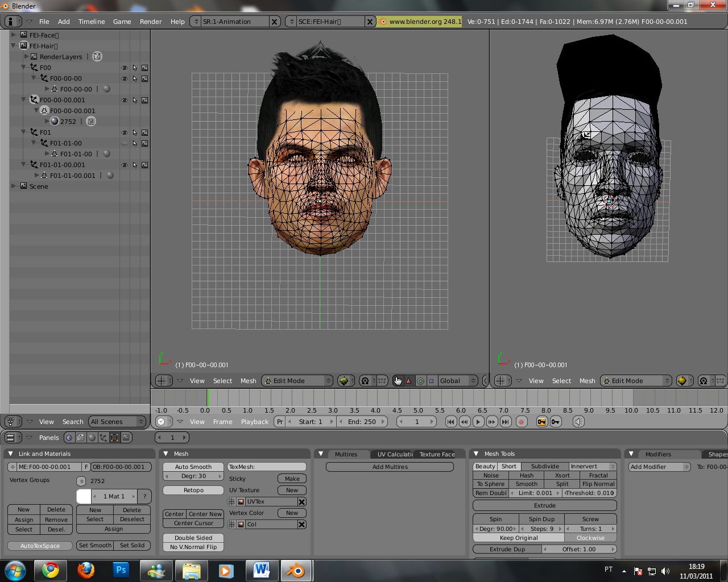
Task: Open the Edit Mode dropdown in left viewport
Action: click(x=297, y=381)
